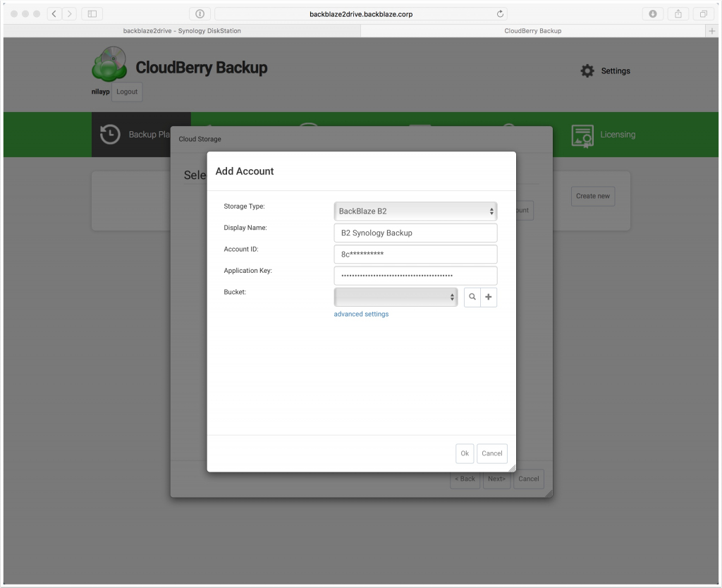Image resolution: width=722 pixels, height=588 pixels.
Task: Go forward with Safari forward arrow
Action: pos(70,14)
